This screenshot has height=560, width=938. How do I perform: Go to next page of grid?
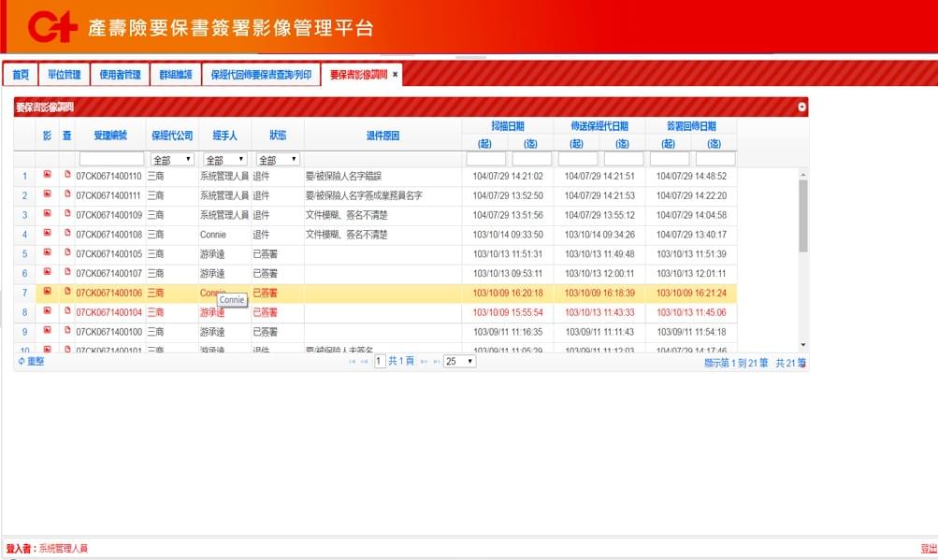click(424, 362)
